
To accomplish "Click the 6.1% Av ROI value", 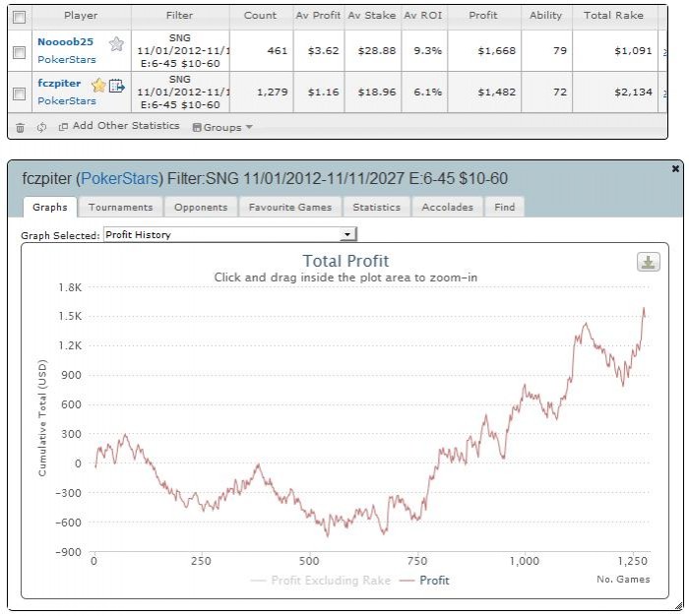I will pyautogui.click(x=427, y=92).
